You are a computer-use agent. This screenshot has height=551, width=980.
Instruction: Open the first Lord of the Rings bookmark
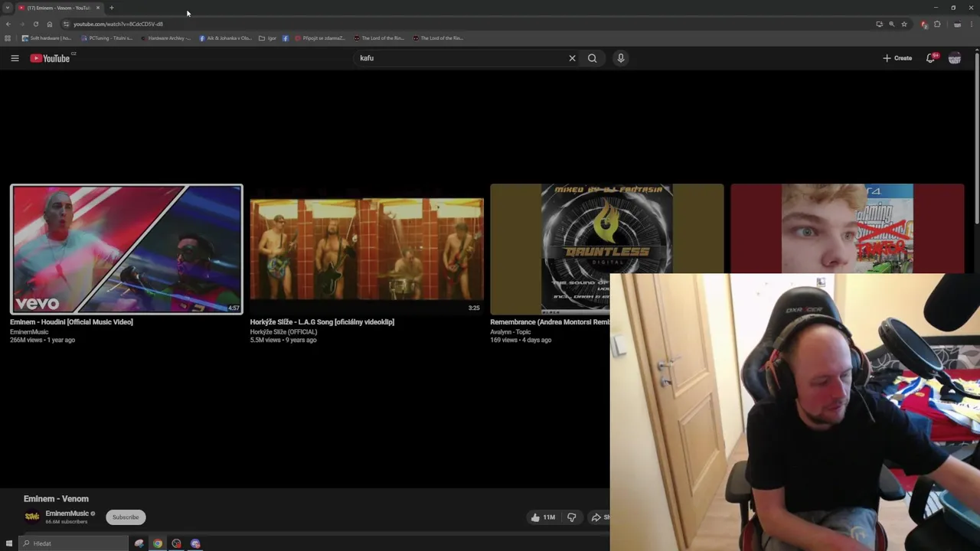click(x=378, y=38)
